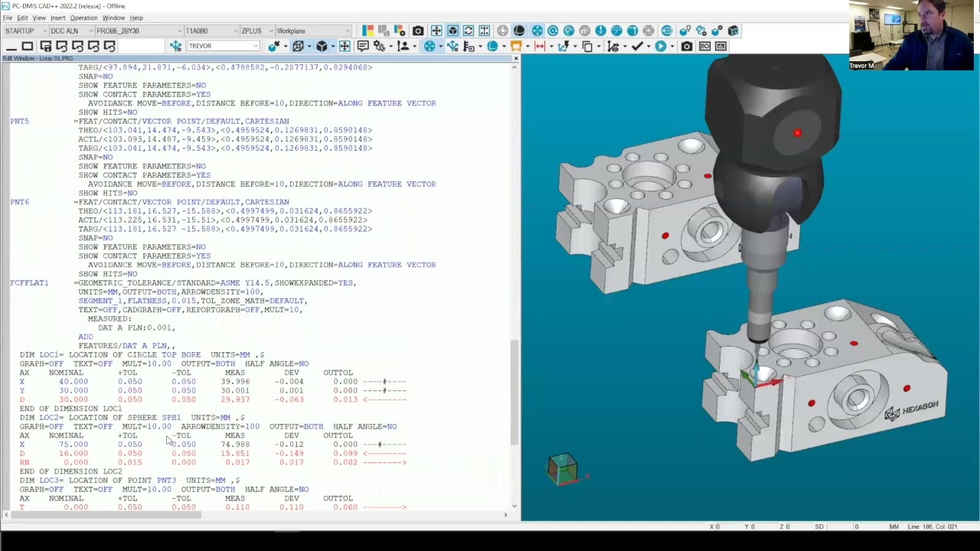Viewport: 980px width, 551px height.
Task: Click the MM units status bar entry
Action: coord(893,527)
